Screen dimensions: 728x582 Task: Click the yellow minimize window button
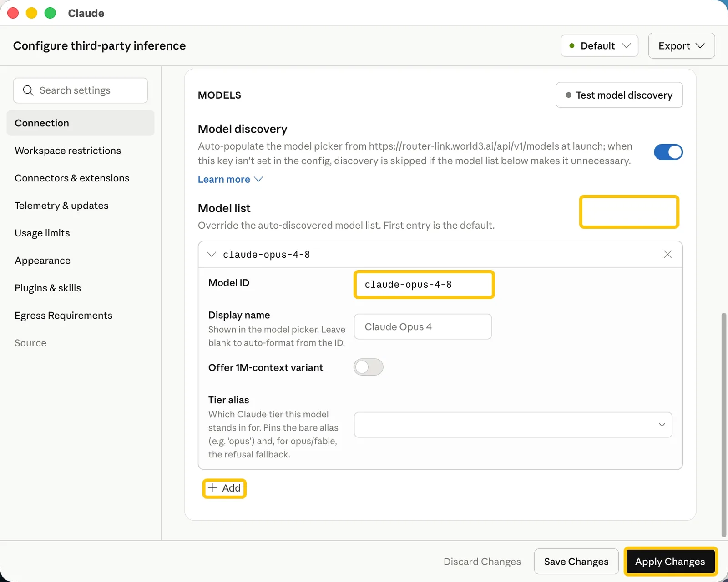click(31, 13)
